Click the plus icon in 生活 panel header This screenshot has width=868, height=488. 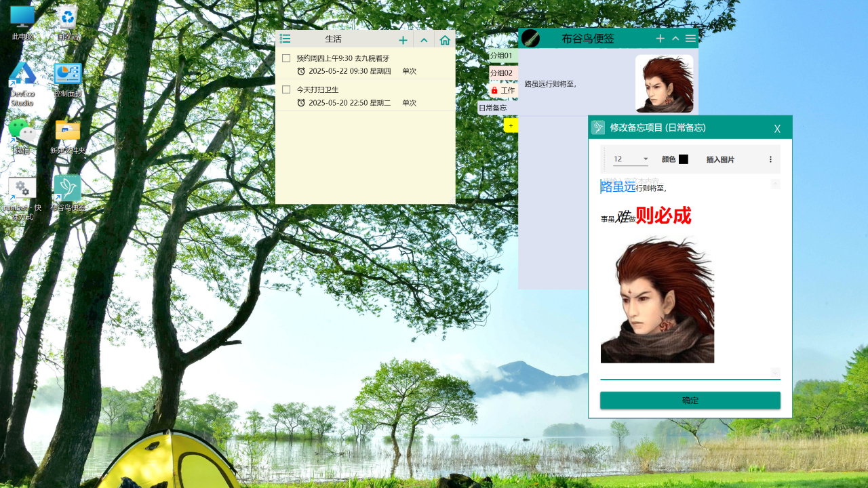pyautogui.click(x=403, y=40)
